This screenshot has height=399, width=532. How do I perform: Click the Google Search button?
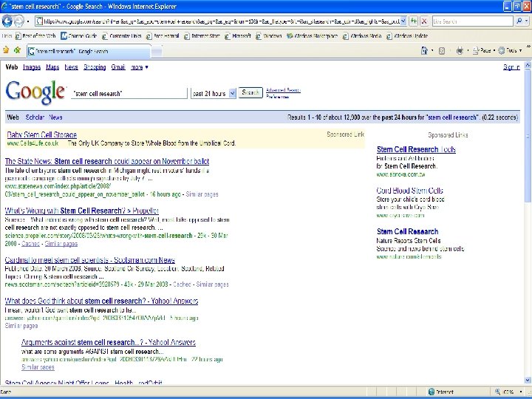(x=250, y=92)
